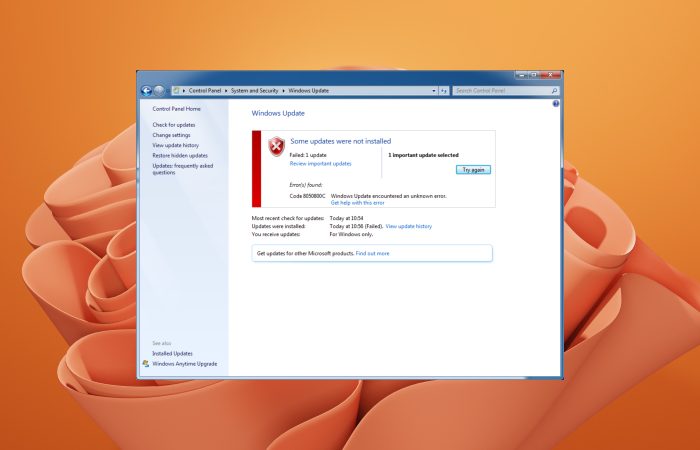
Task: Click Get help with this error
Action: tap(357, 203)
